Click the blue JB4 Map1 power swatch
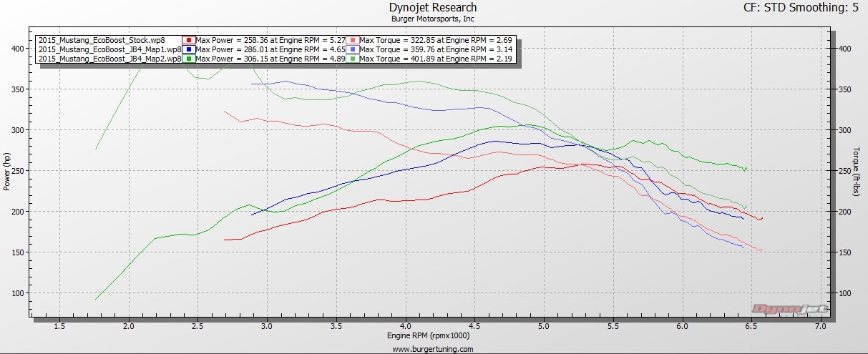Viewport: 868px width, 354px height. (188, 49)
